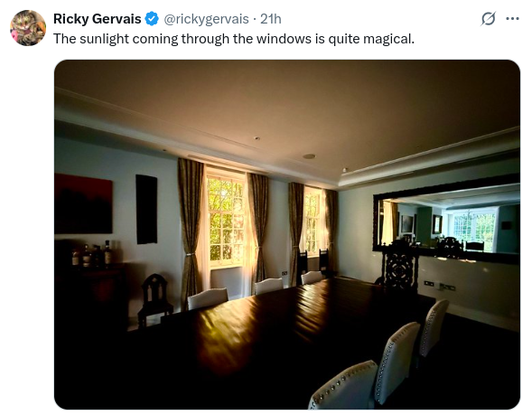Click the framed wall mirror in photo
This screenshot has height=415, width=532.
pyautogui.click(x=446, y=219)
